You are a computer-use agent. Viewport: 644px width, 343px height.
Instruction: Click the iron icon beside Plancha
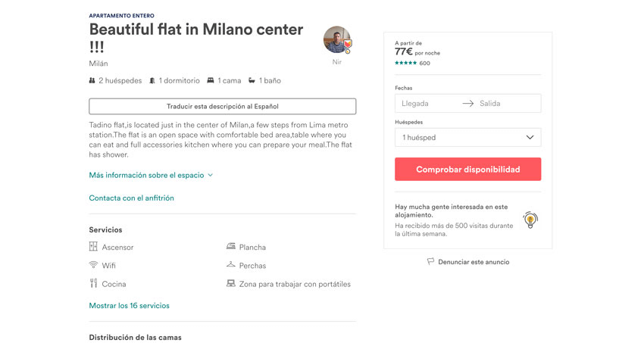click(231, 246)
